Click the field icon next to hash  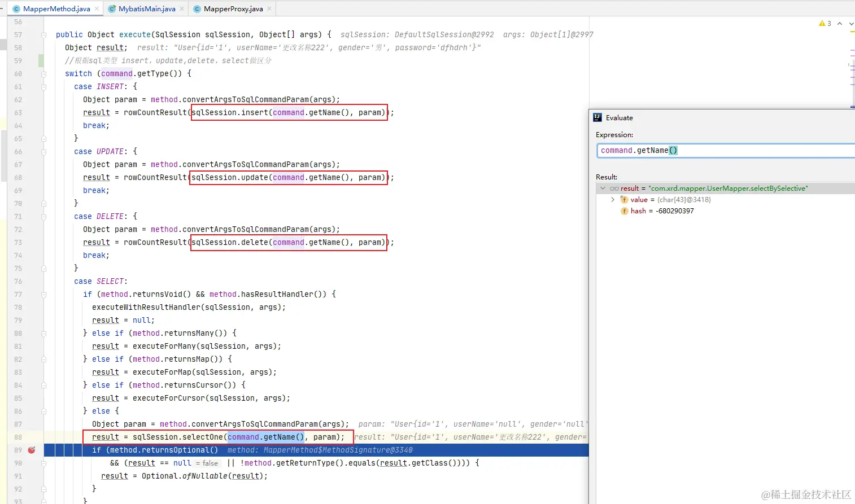(624, 211)
